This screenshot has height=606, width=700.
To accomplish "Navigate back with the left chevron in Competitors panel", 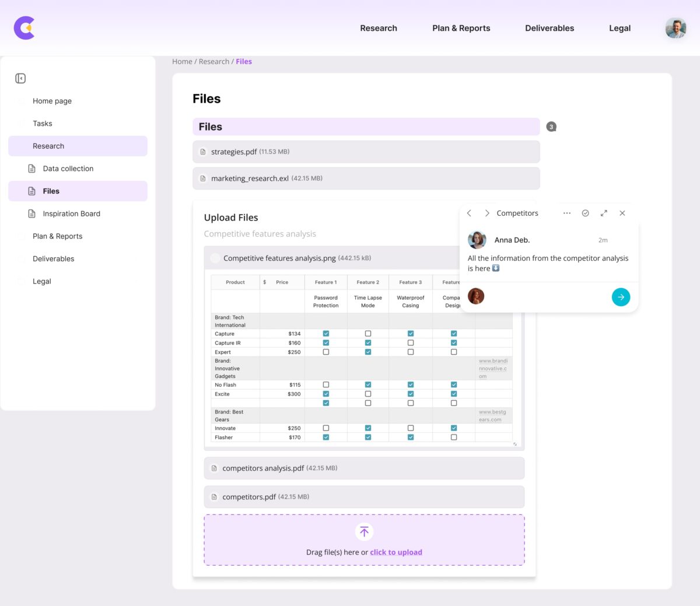I will pos(469,213).
